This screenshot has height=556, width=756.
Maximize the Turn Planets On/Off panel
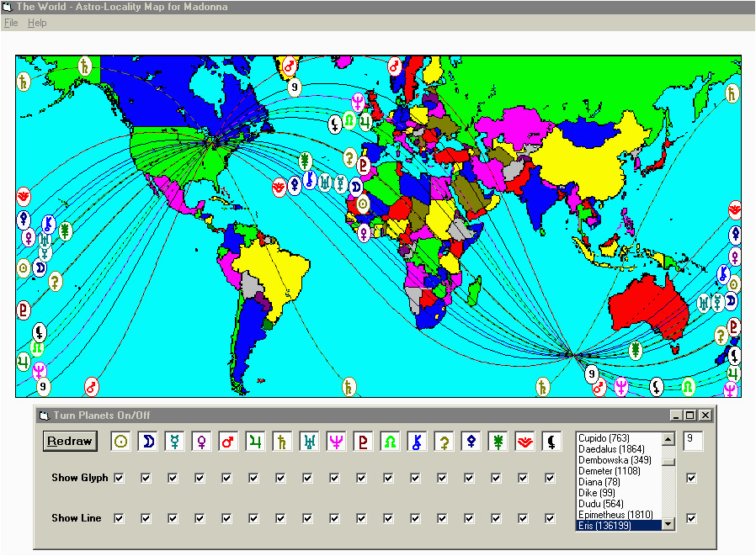tap(690, 415)
